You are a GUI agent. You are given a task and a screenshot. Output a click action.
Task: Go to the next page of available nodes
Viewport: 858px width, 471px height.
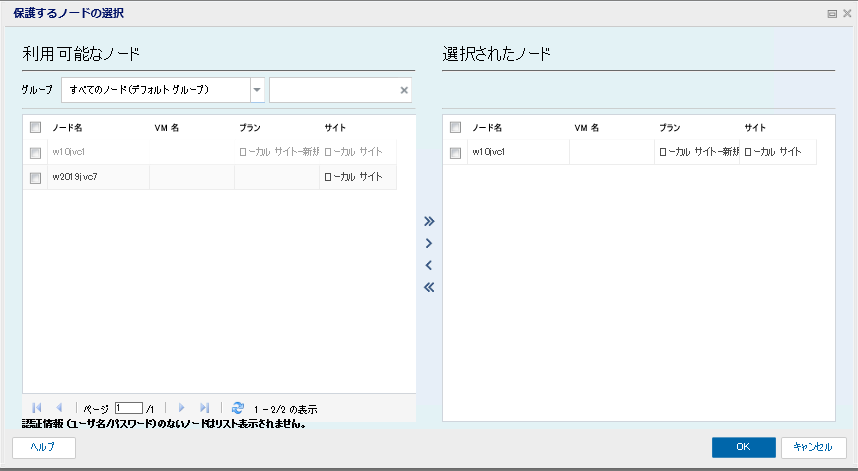[x=182, y=408]
